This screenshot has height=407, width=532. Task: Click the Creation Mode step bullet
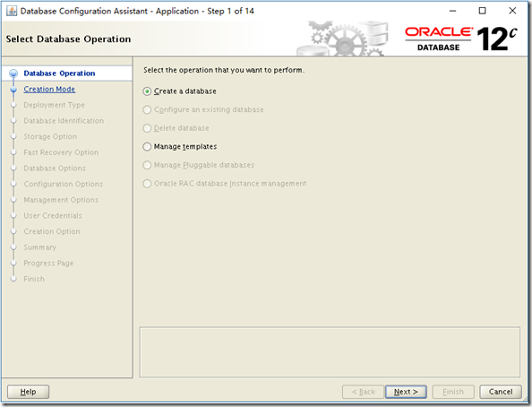click(13, 90)
